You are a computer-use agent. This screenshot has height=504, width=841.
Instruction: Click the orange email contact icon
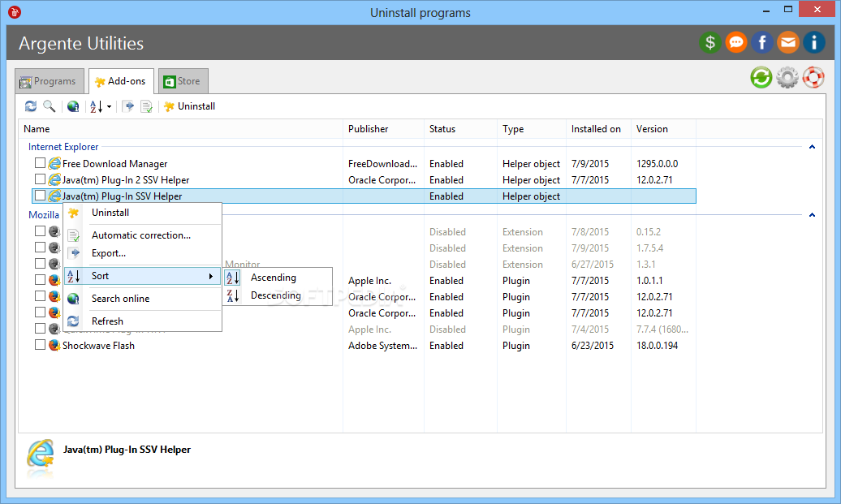coord(788,42)
